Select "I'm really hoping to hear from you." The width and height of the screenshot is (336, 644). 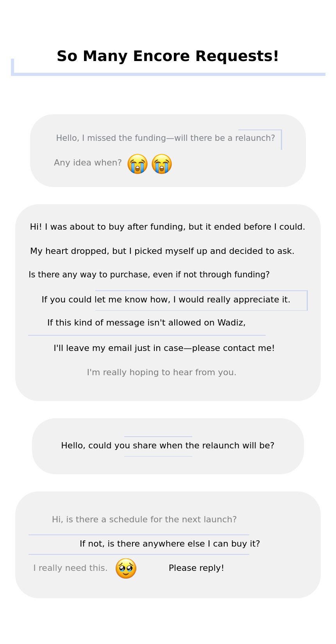point(162,372)
